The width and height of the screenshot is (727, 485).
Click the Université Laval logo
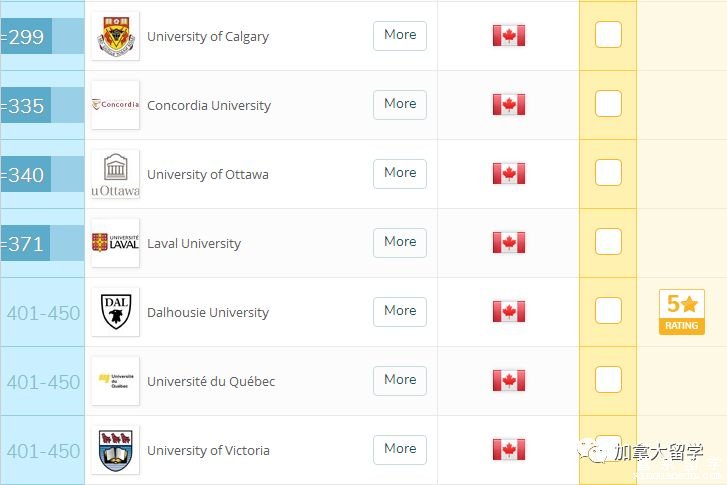coord(115,243)
